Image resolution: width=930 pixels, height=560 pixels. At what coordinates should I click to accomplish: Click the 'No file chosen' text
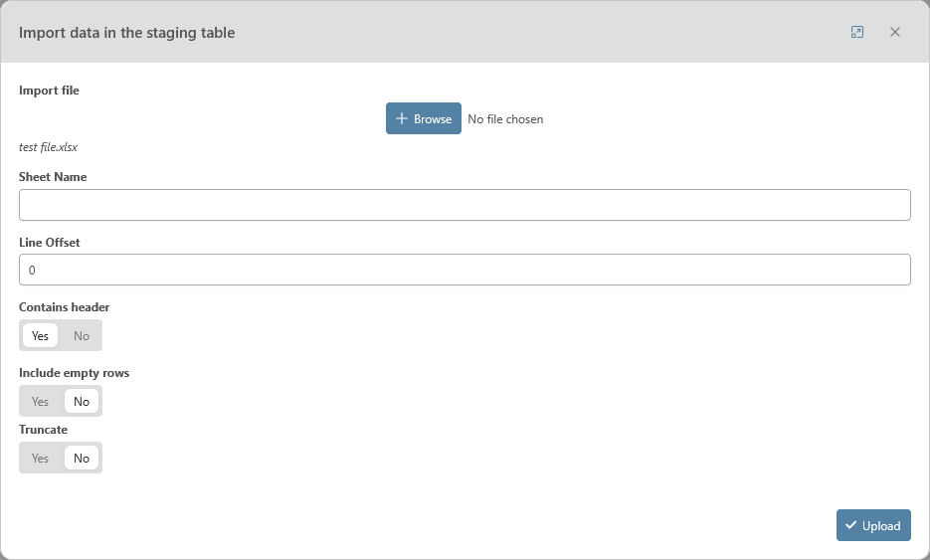pyautogui.click(x=505, y=119)
